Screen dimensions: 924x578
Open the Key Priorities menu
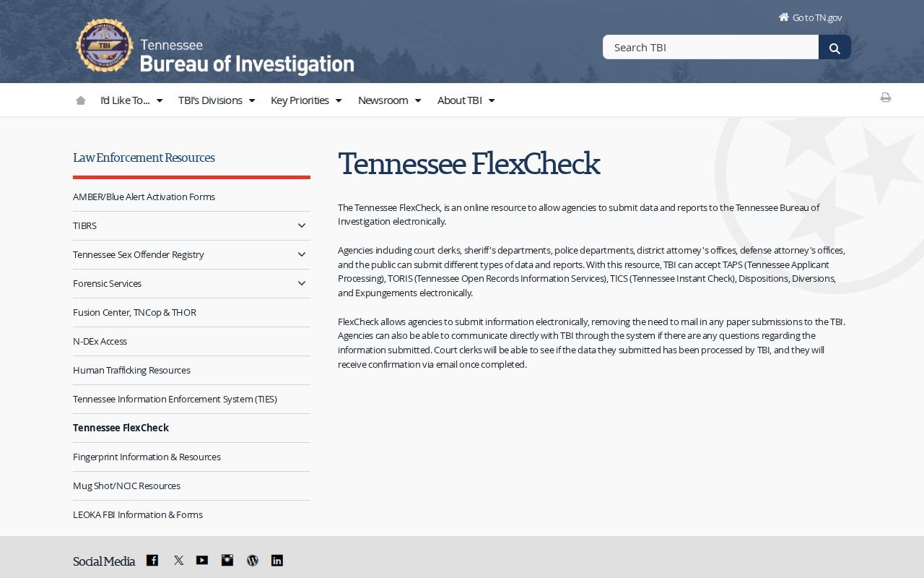click(x=306, y=100)
